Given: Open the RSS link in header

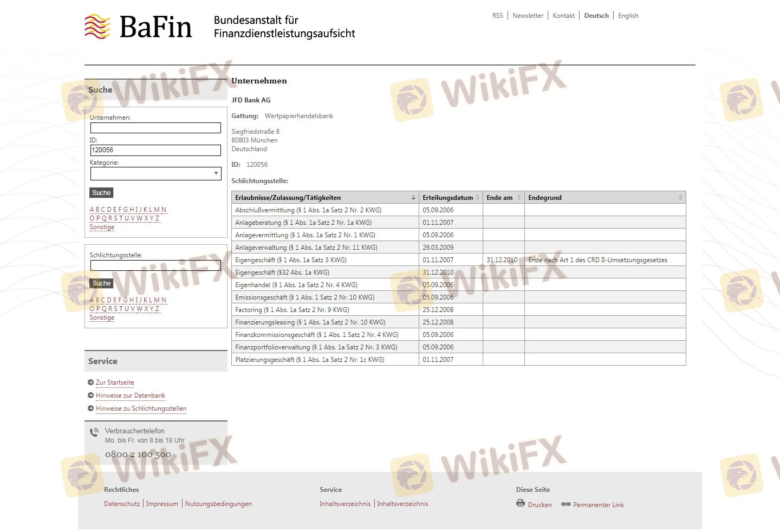Looking at the screenshot, I should click(x=497, y=16).
